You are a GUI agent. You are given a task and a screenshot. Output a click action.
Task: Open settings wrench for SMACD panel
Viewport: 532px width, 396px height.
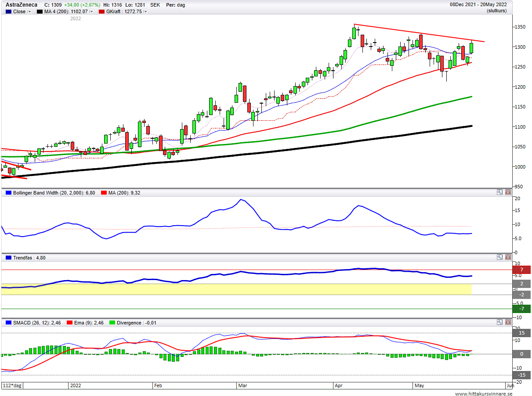500,322
